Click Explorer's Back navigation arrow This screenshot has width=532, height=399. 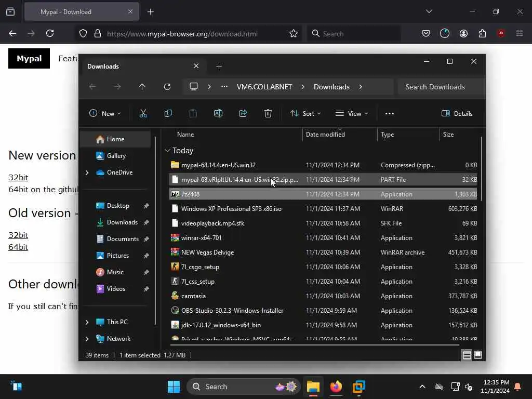pos(92,87)
